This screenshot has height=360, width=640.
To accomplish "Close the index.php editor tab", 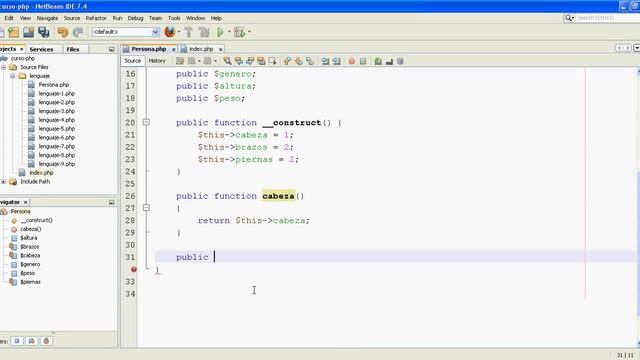I will (220, 49).
